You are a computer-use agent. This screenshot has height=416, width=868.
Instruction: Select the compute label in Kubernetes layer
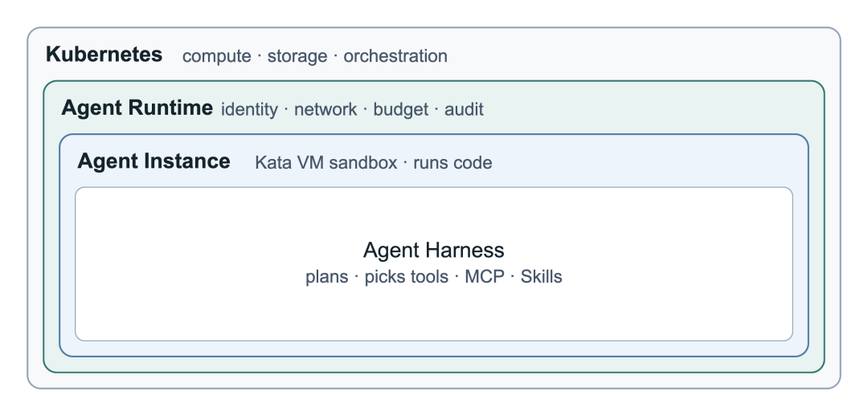(216, 56)
